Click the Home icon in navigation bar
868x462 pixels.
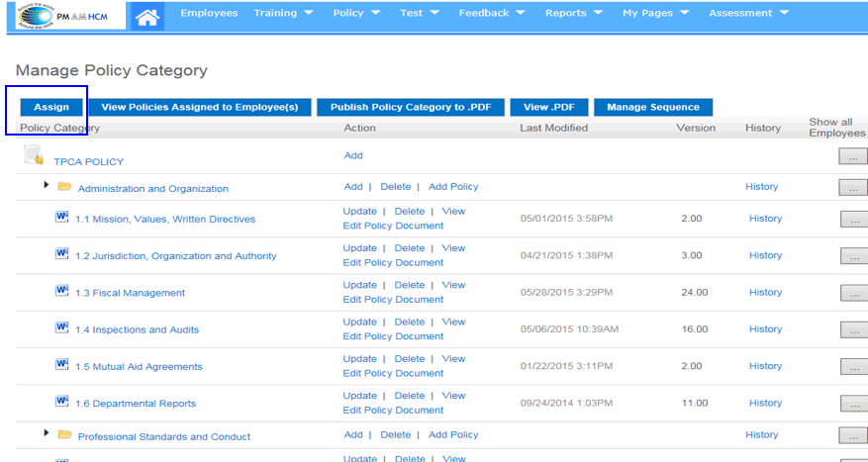point(147,16)
